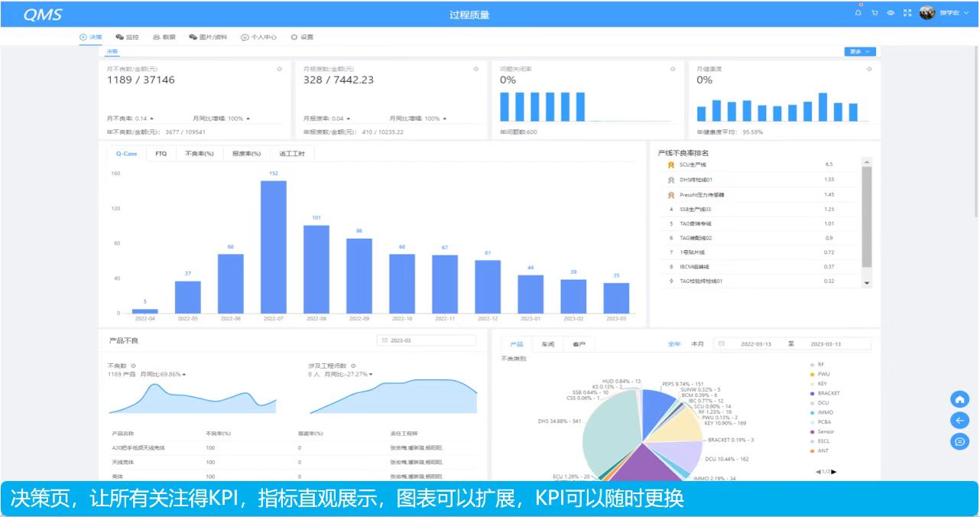Select the 本月 time range option
The height and width of the screenshot is (517, 980).
click(x=697, y=344)
